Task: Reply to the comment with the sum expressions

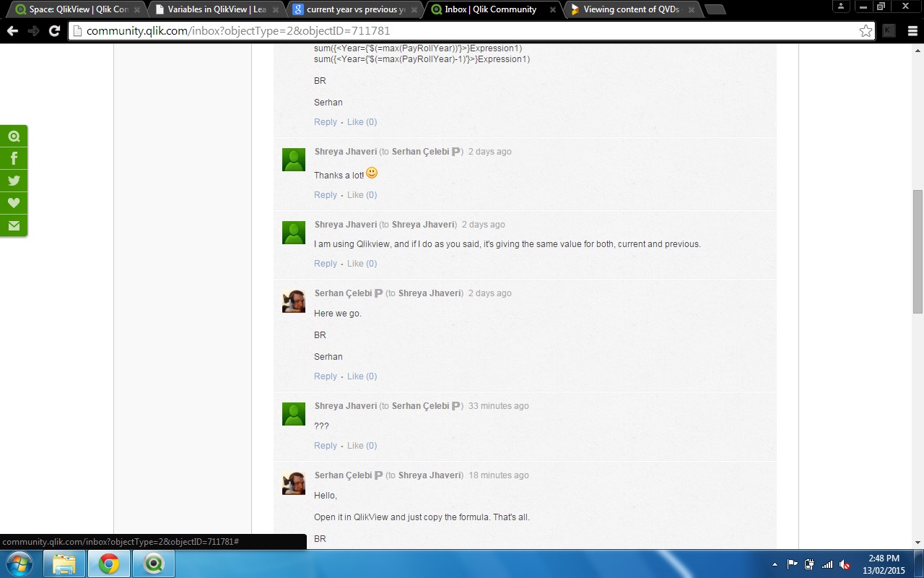Action: click(x=326, y=122)
